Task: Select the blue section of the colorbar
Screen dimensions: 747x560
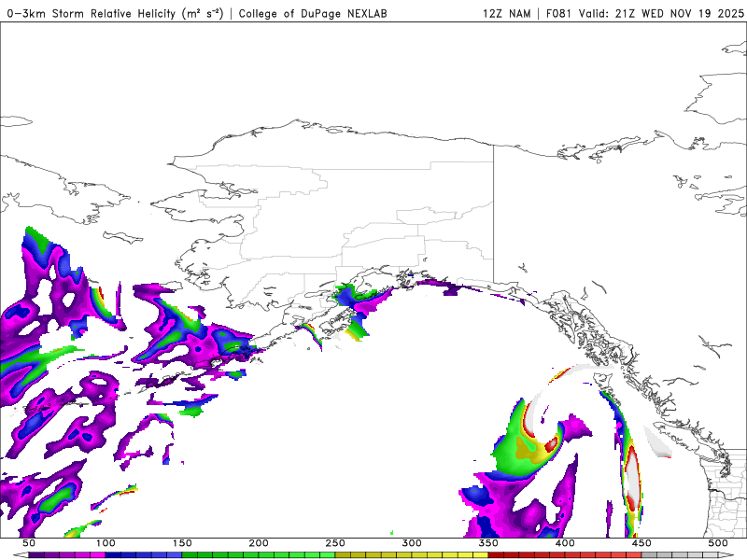Action: [x=144, y=555]
